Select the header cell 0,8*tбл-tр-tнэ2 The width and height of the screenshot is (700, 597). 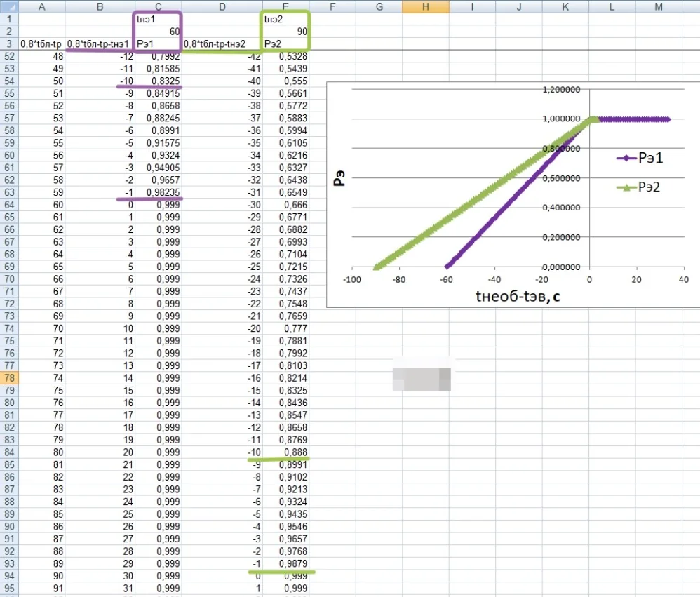[222, 43]
